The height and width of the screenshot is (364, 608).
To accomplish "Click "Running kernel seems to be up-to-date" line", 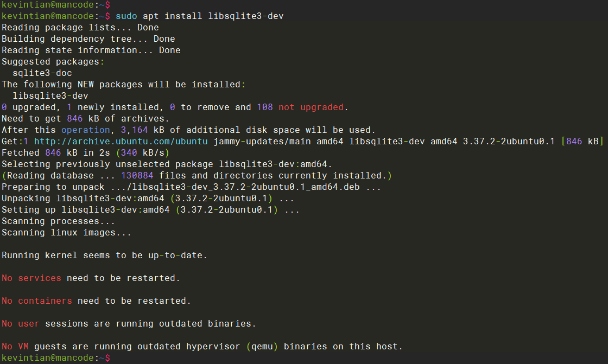I will click(105, 255).
